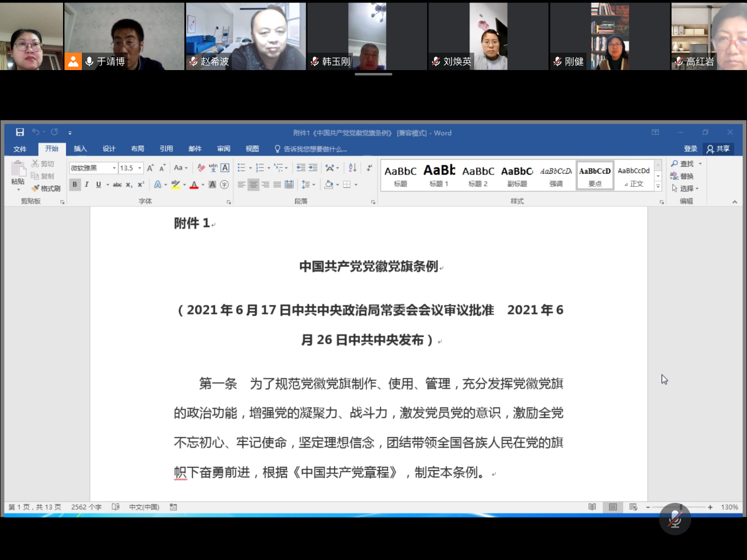747x560 pixels.
Task: Click the 赵希波 participant video thumbnail
Action: (246, 36)
